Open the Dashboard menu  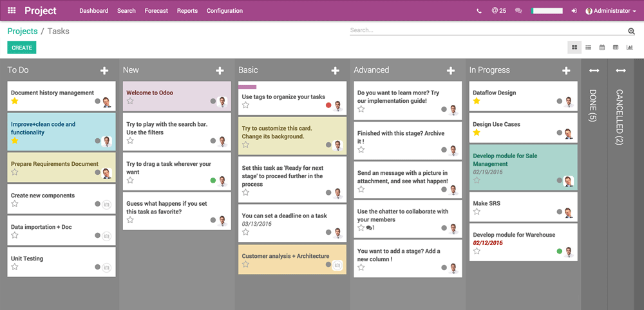pos(93,11)
